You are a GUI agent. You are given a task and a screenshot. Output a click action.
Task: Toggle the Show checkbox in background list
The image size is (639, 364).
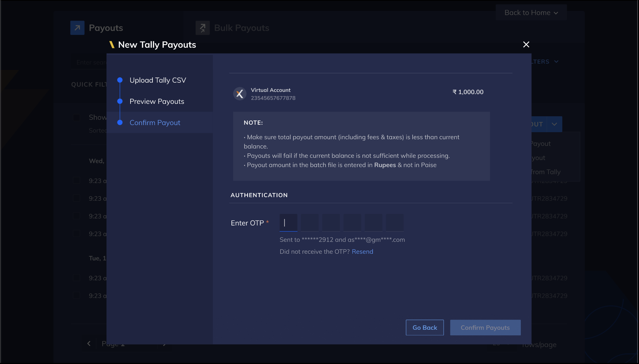coord(76,117)
